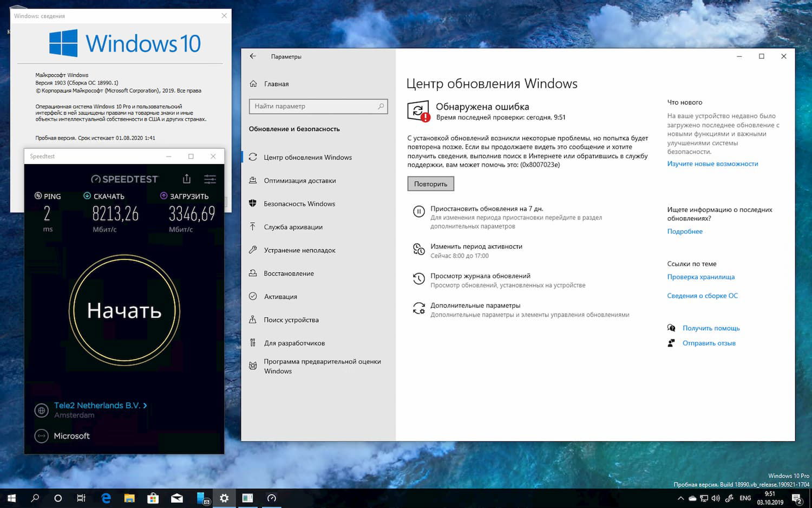Click the share results icon in Speedtest

point(187,178)
